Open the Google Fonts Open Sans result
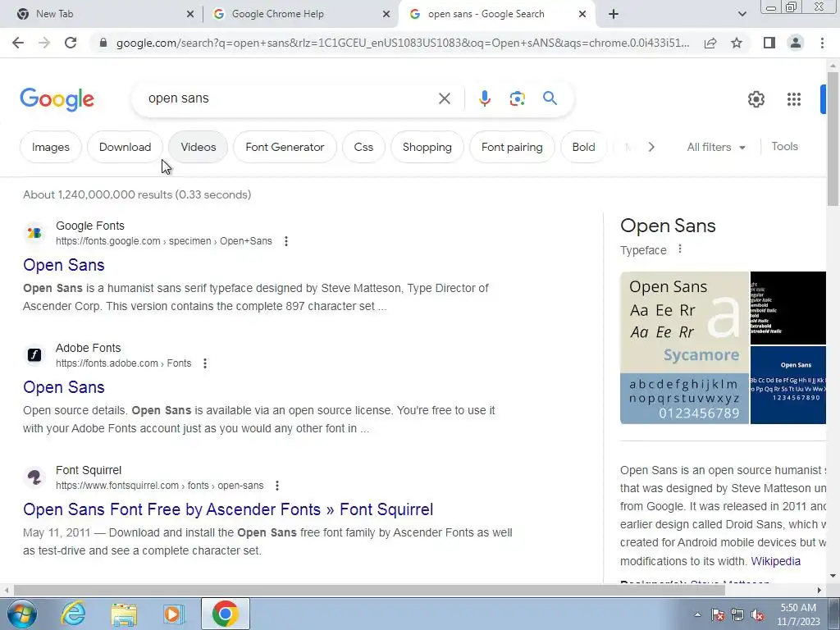The height and width of the screenshot is (630, 840). tap(64, 265)
